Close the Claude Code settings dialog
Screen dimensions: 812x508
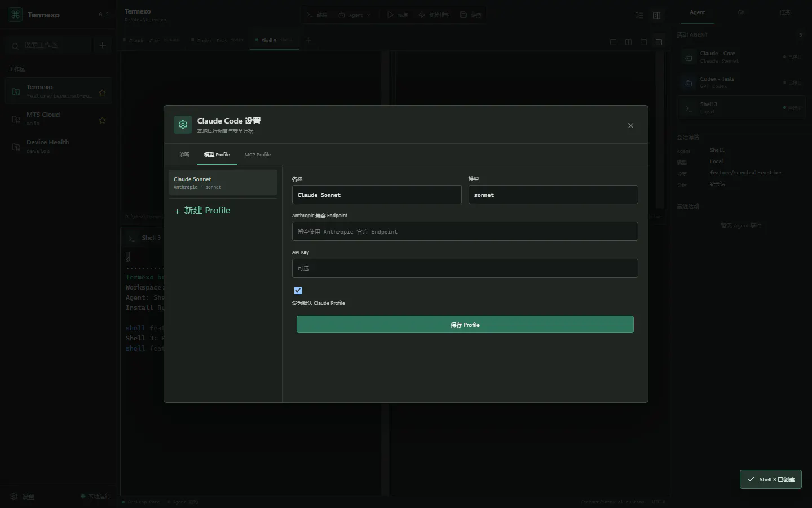tap(630, 125)
